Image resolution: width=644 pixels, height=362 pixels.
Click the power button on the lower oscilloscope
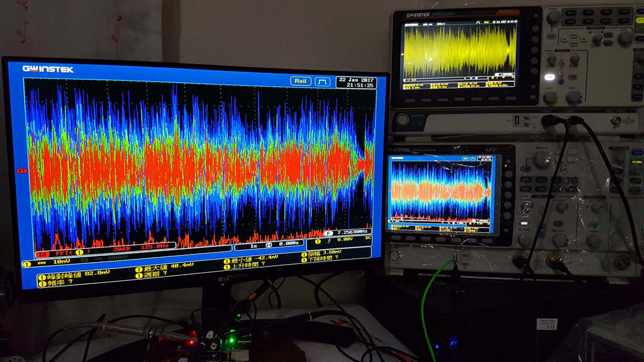pos(394,255)
